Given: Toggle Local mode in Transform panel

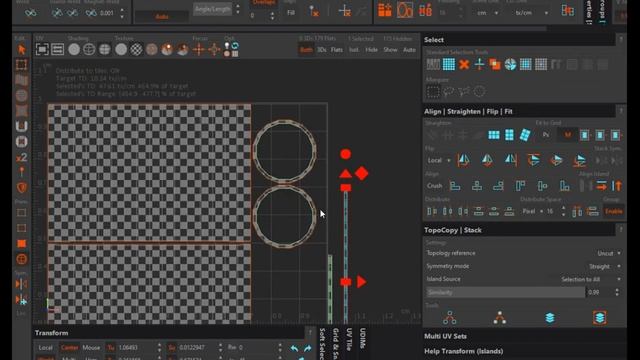Looking at the screenshot, I should (45, 348).
